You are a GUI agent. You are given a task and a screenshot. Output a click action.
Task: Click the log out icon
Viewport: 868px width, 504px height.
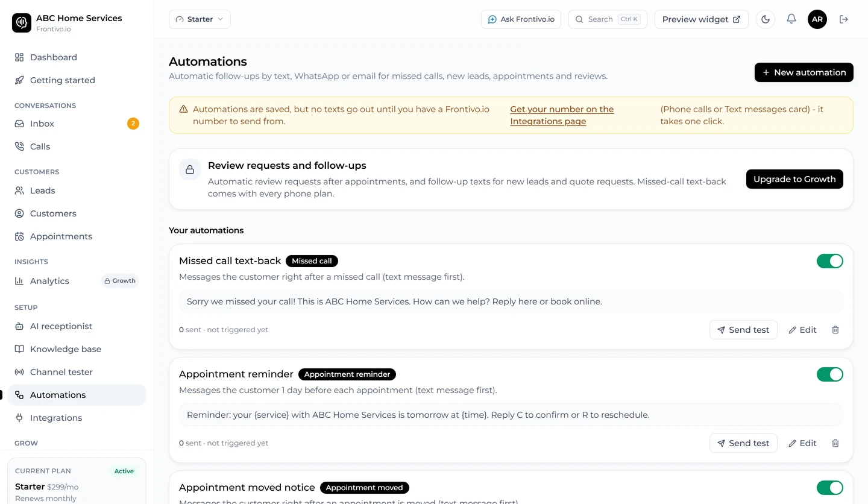pyautogui.click(x=844, y=19)
